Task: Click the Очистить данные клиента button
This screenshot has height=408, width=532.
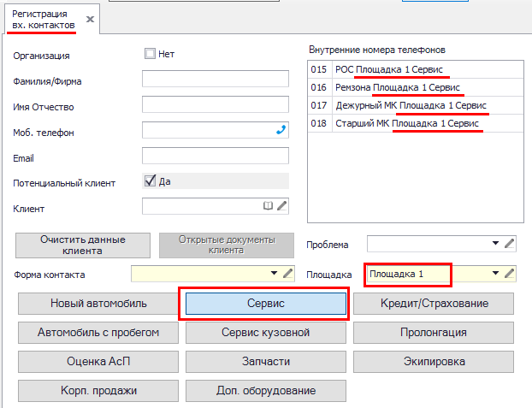Action: [83, 245]
